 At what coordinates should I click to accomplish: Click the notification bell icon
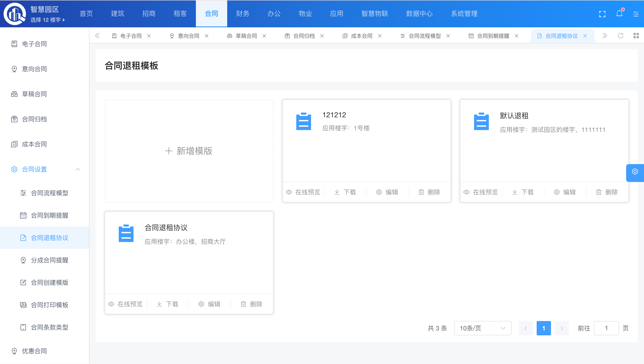(x=619, y=13)
